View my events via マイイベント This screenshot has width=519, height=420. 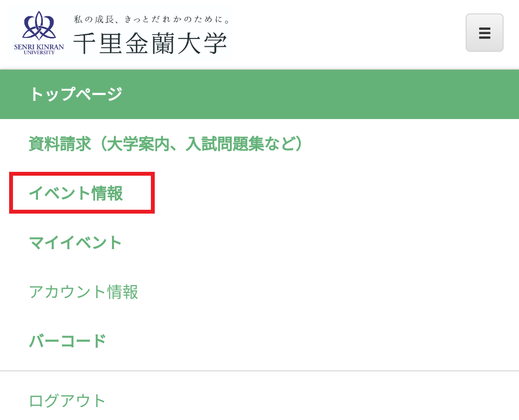click(75, 242)
